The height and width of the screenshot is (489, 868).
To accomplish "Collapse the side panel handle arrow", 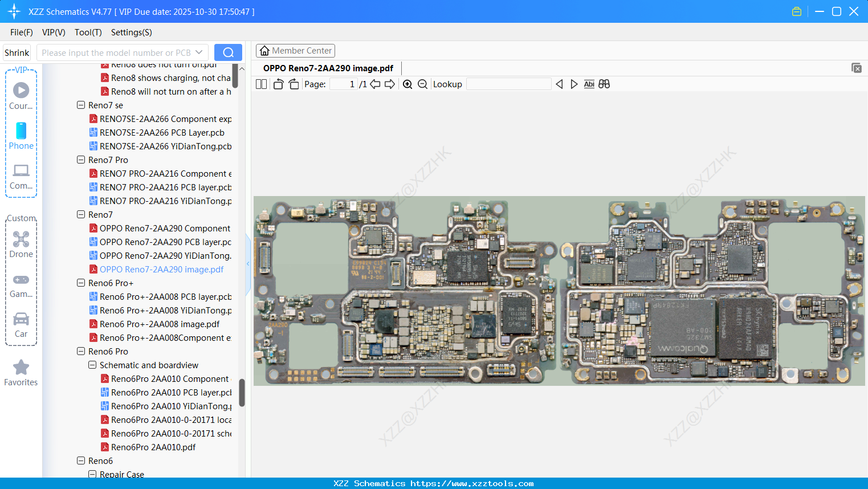I will click(248, 263).
